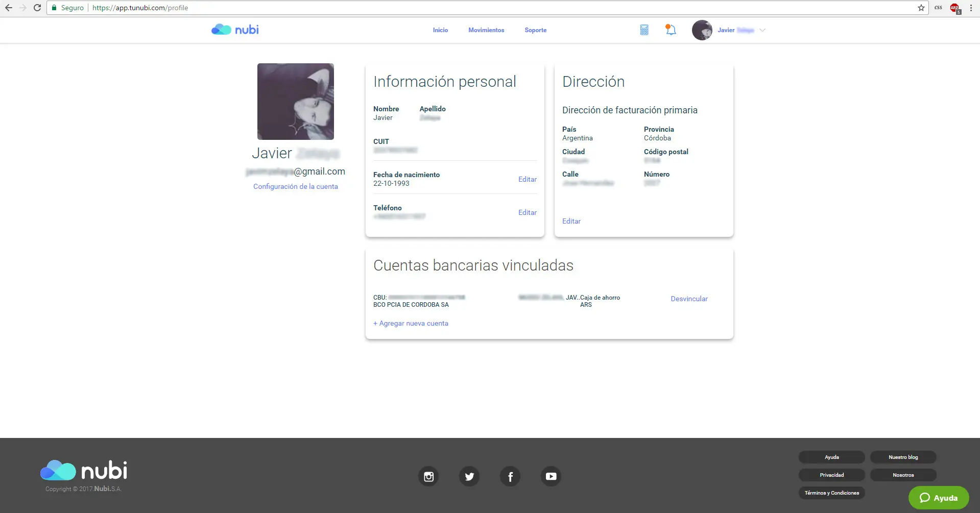Click Desvincular next to the bank account

[x=688, y=298]
